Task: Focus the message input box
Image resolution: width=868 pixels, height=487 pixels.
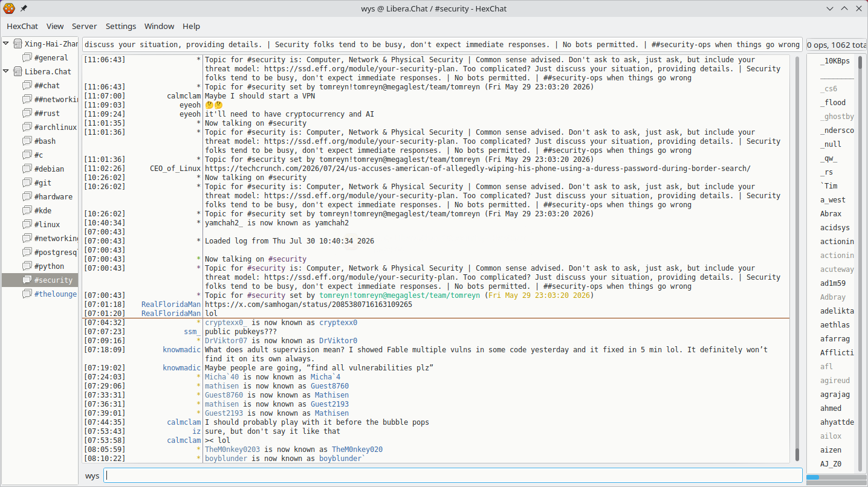Action: (453, 476)
